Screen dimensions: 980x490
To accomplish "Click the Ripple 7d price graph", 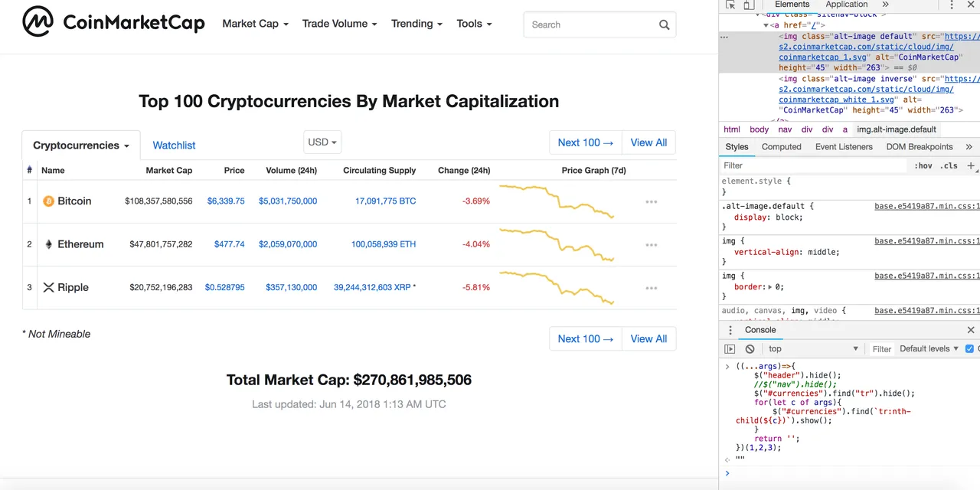I will [557, 288].
